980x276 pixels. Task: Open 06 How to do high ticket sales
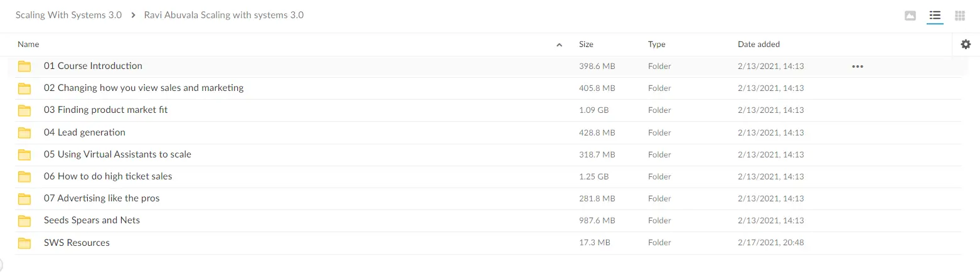point(108,176)
